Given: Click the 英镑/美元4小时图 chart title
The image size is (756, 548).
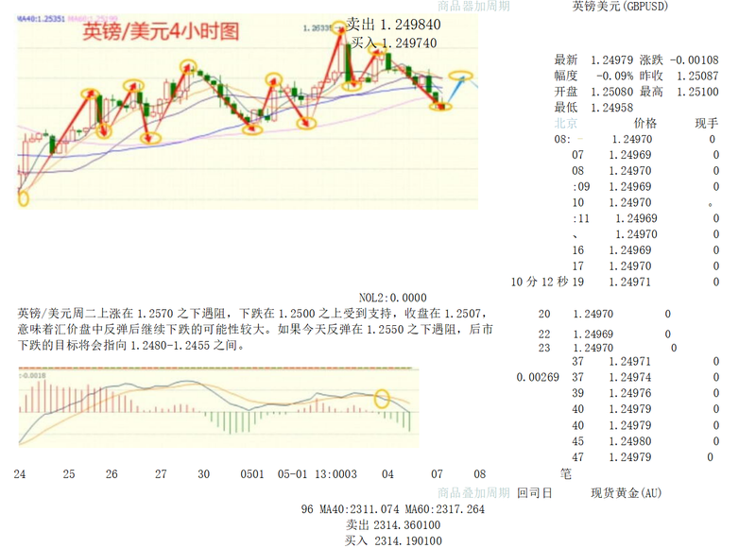Looking at the screenshot, I should (161, 31).
